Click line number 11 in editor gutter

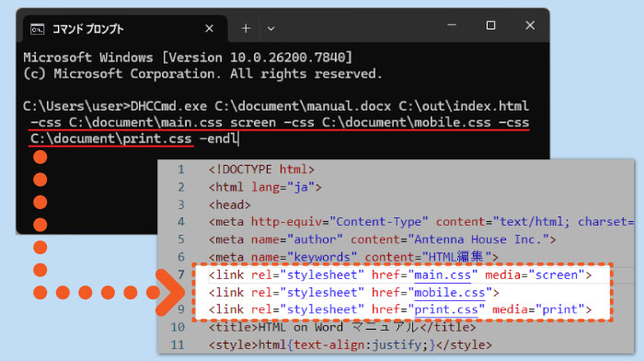coord(178,344)
